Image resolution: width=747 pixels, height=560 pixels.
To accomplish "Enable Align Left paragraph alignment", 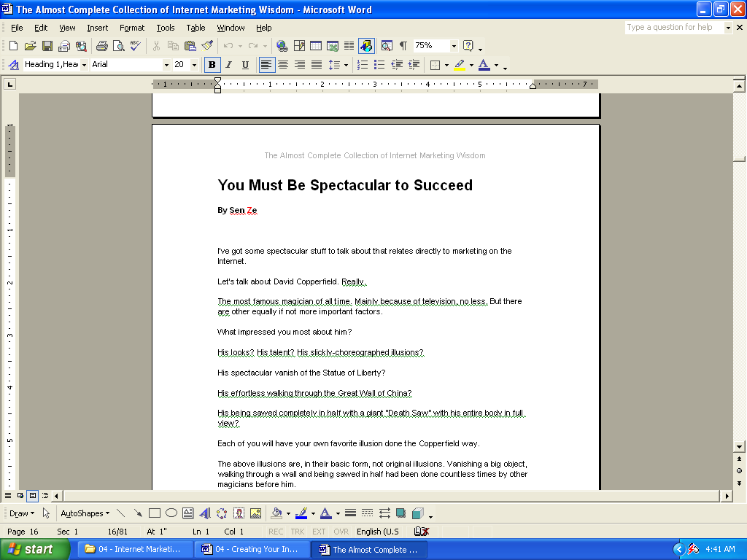I will tap(267, 65).
